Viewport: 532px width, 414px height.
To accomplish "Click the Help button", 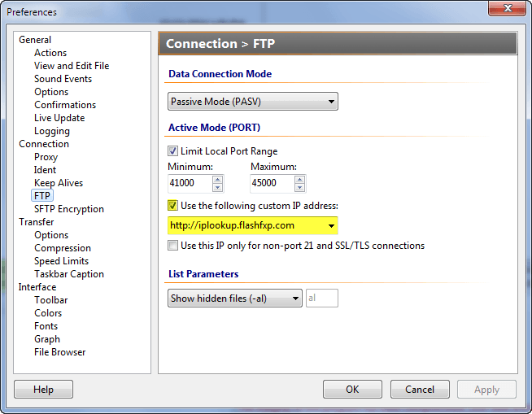I will tap(43, 390).
